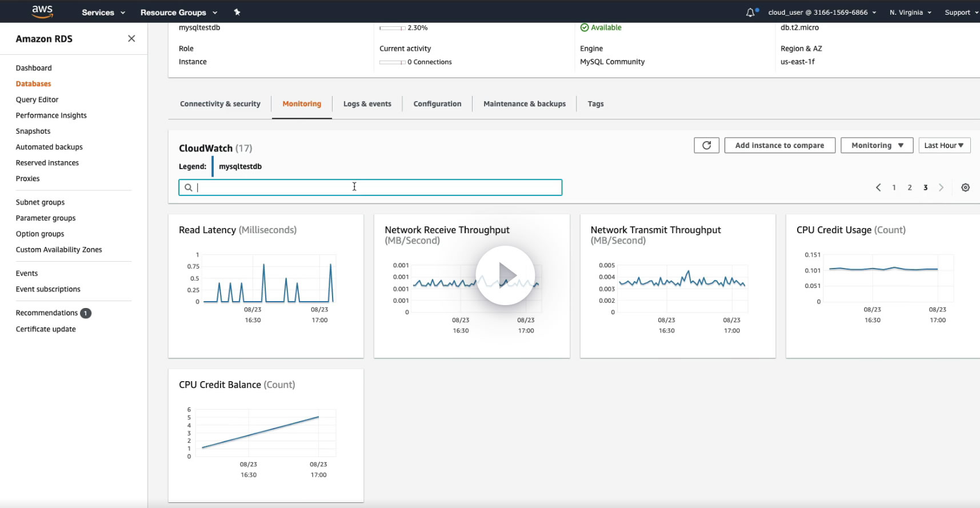
Task: Switch to Logs & events tab
Action: coord(367,104)
